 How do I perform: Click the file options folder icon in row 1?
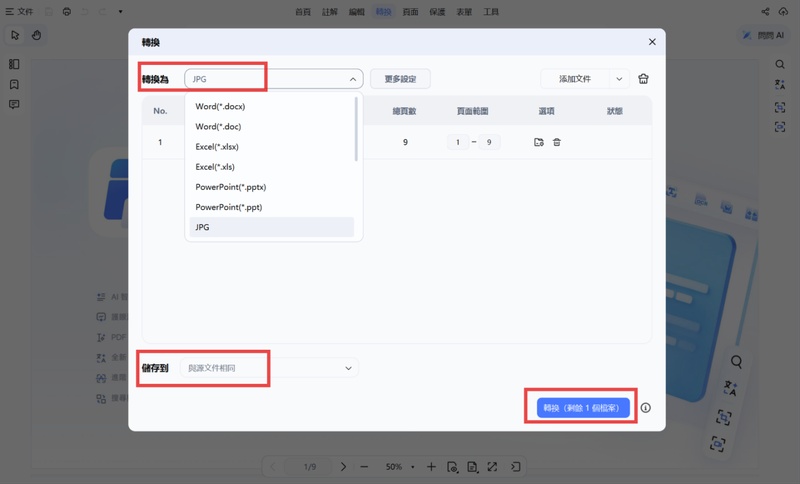pyautogui.click(x=539, y=142)
